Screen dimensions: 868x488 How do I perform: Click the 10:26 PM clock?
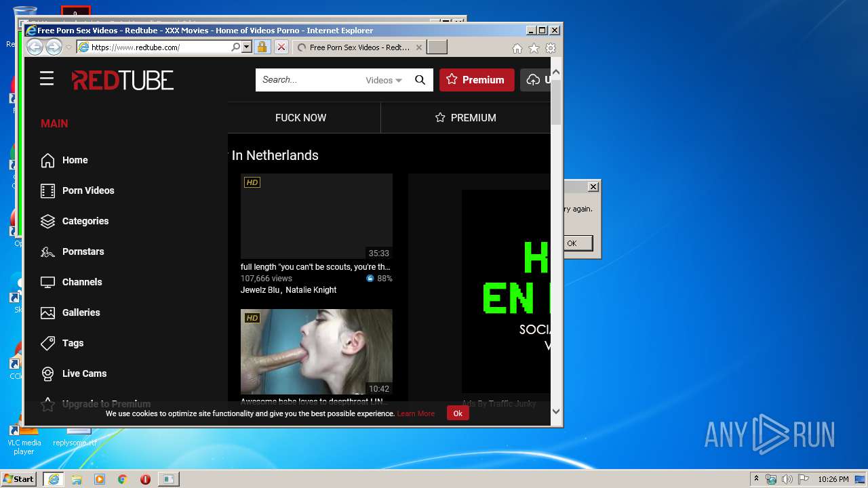point(833,479)
